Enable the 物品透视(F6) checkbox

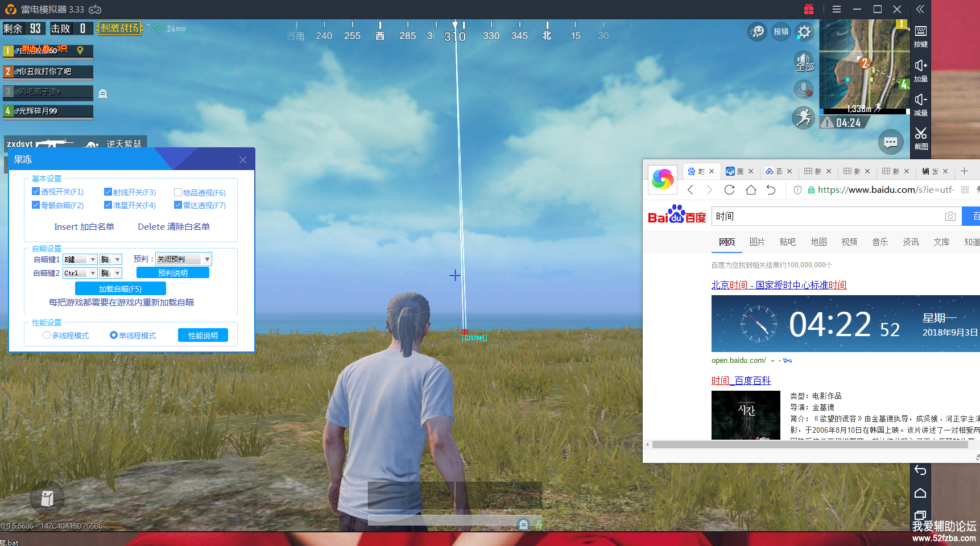(178, 192)
